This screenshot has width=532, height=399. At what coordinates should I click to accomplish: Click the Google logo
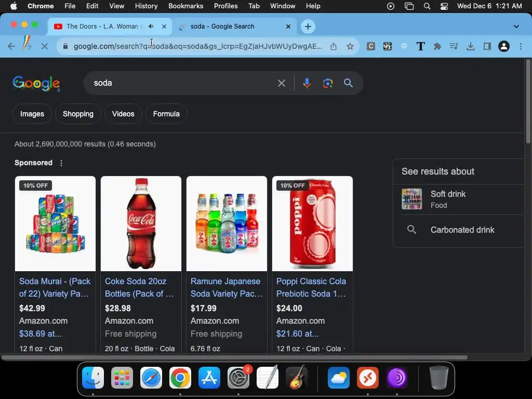pos(36,84)
